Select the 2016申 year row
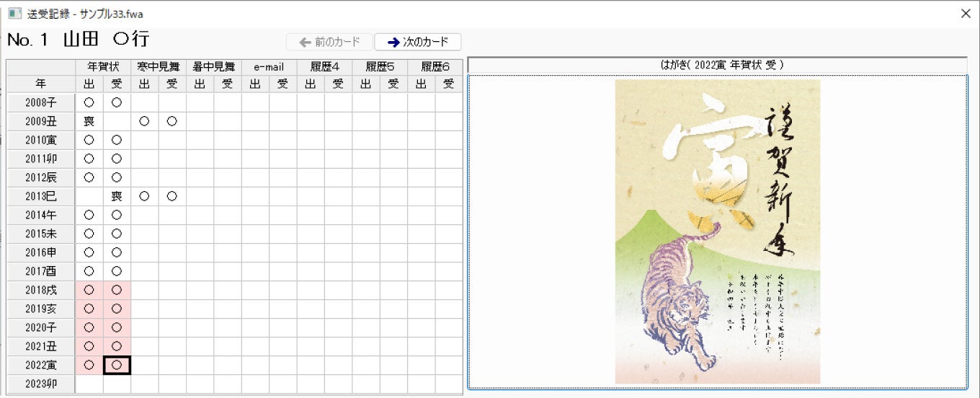 [x=41, y=252]
